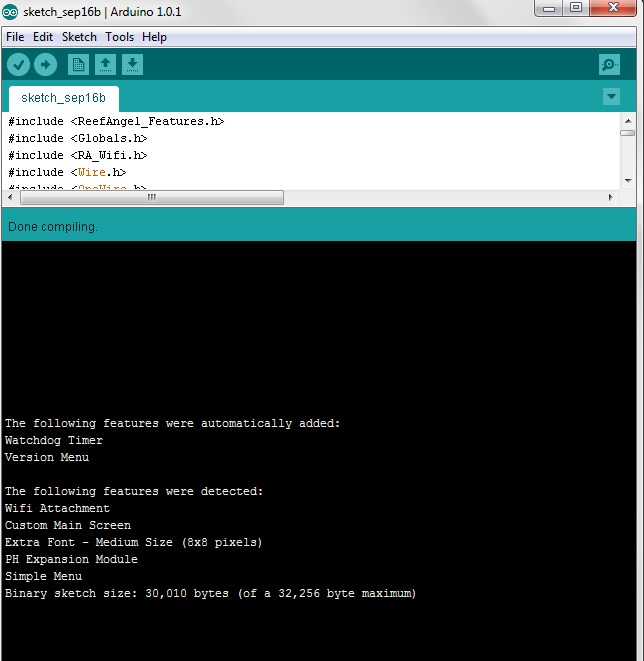Click the 'Done compiling.' status message
Viewport: 644px width, 661px height.
[x=53, y=227]
